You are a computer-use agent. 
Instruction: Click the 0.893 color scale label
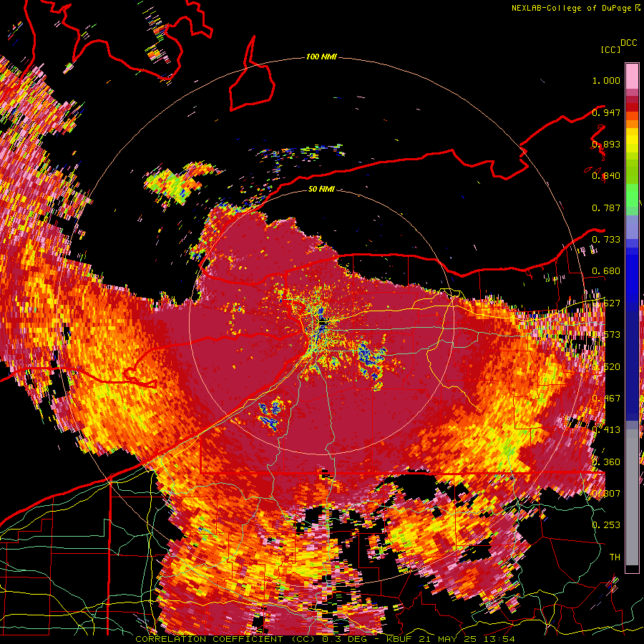[606, 144]
